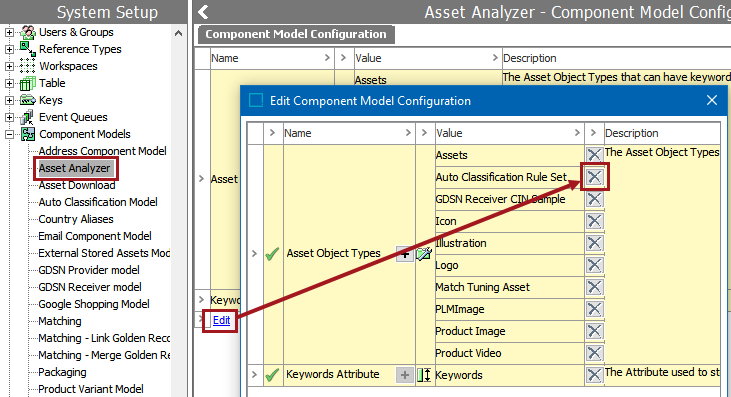The image size is (731, 397).
Task: Remove the Logo value with its X icon
Action: [594, 265]
